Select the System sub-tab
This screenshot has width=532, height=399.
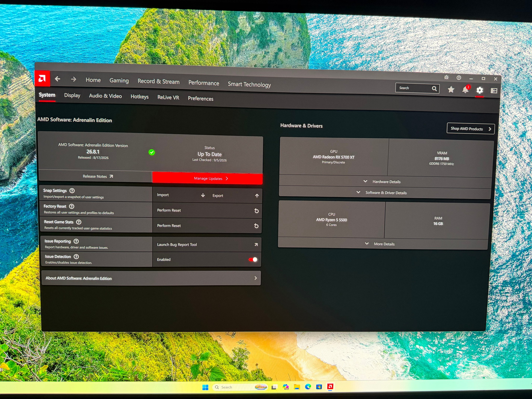point(47,95)
